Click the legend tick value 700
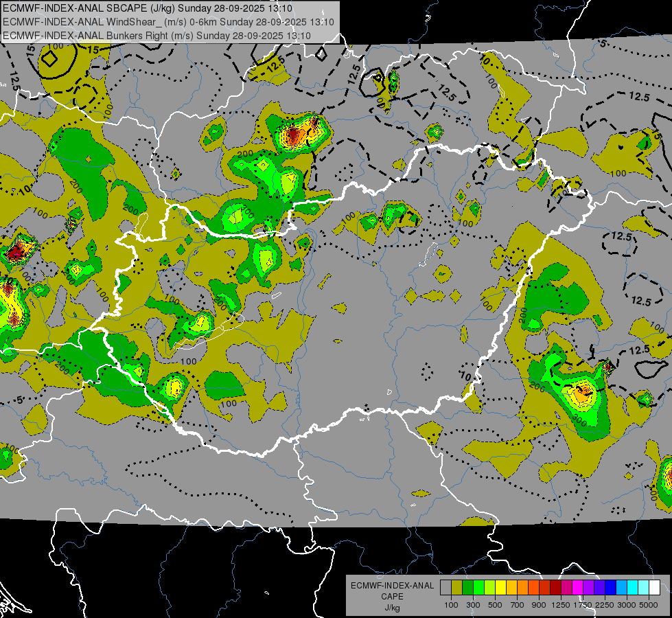Screen dimensions: 672x618 tap(518, 605)
